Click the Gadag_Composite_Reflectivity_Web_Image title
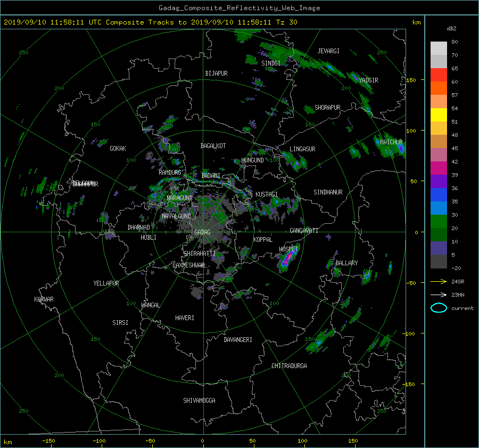 click(x=239, y=8)
